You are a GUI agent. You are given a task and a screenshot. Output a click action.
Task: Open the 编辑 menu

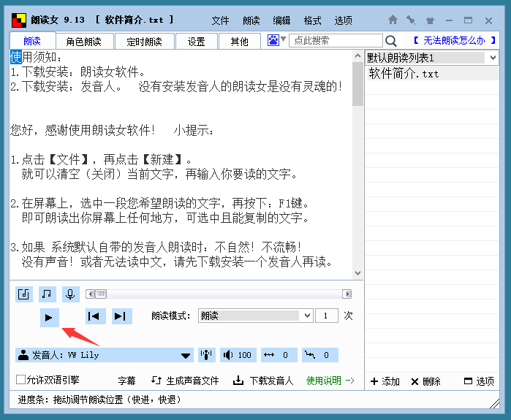(281, 21)
